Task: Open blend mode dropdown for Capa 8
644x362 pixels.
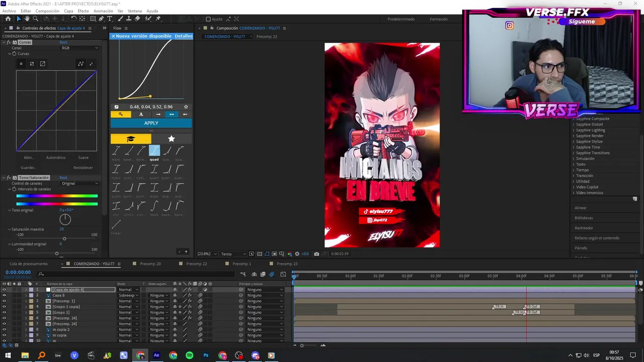Action: [129, 295]
